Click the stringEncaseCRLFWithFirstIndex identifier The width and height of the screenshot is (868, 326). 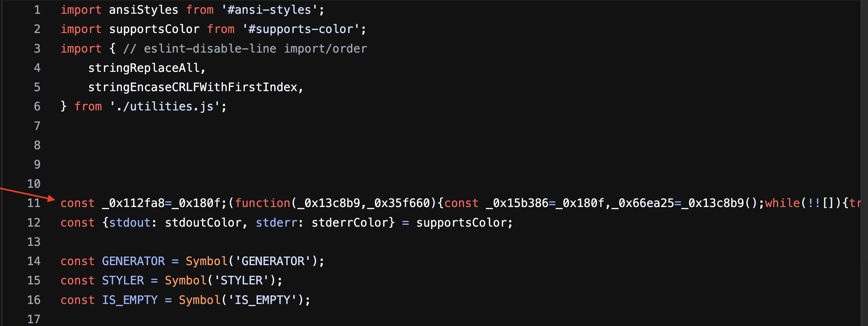pyautogui.click(x=193, y=87)
